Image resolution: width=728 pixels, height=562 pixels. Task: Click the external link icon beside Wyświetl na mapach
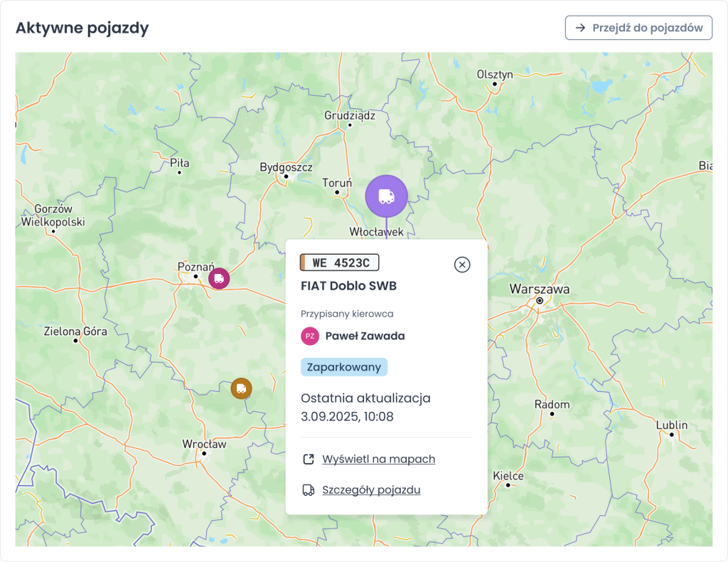(309, 460)
